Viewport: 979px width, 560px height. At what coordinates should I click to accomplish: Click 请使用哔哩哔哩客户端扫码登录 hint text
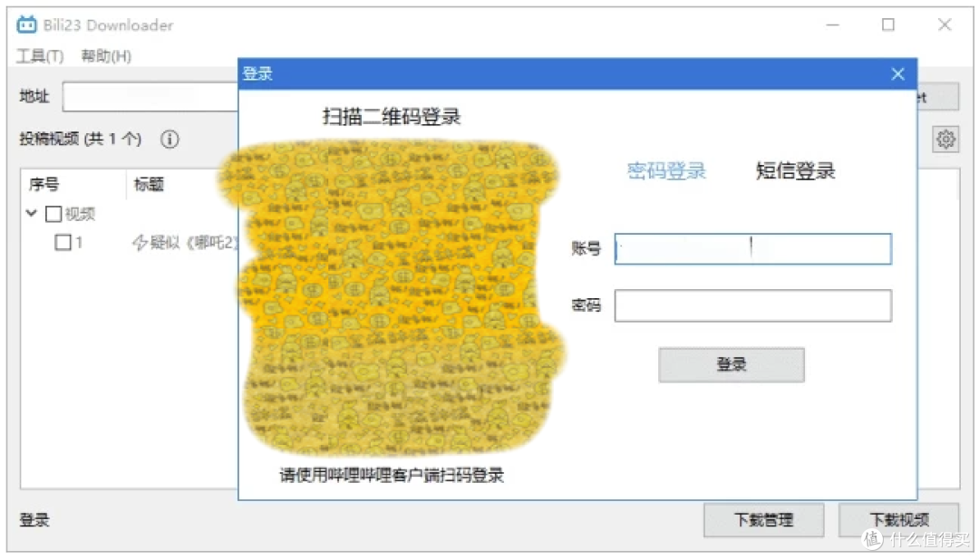(x=391, y=475)
